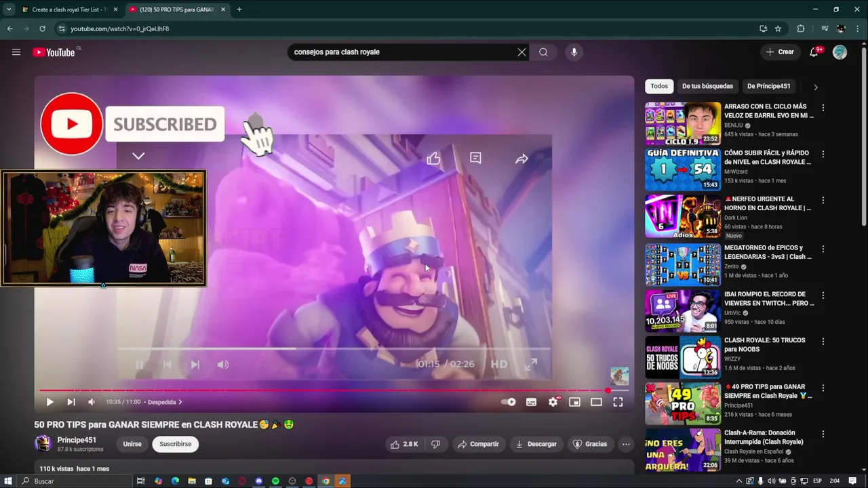Screen dimensions: 868x488
Task: Open the Clash-A-Rama Donación Interrumpida video
Action: (x=764, y=437)
